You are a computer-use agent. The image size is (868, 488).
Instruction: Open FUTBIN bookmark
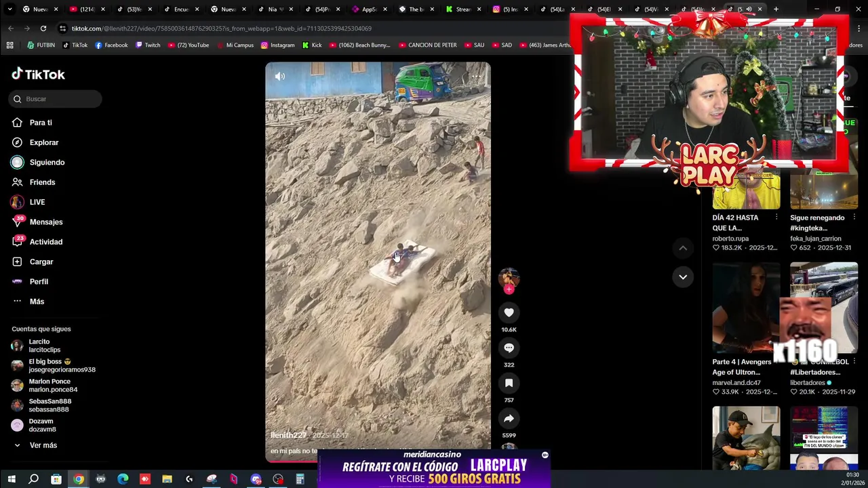click(41, 45)
